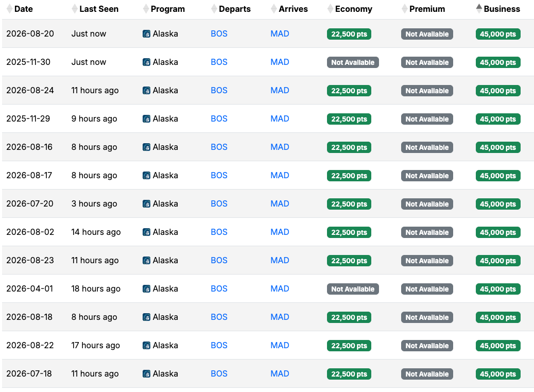
Task: Click the Alaska logo on the 2026-08-02 row
Action: [x=146, y=232]
